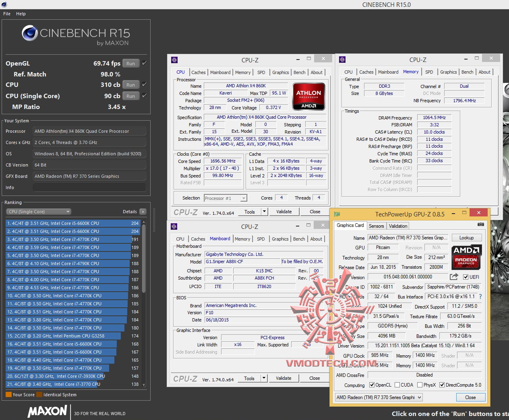This screenshot has height=420, width=509.
Task: Click the 'AMD Athlon X4 860K' Name field
Action: (x=246, y=86)
